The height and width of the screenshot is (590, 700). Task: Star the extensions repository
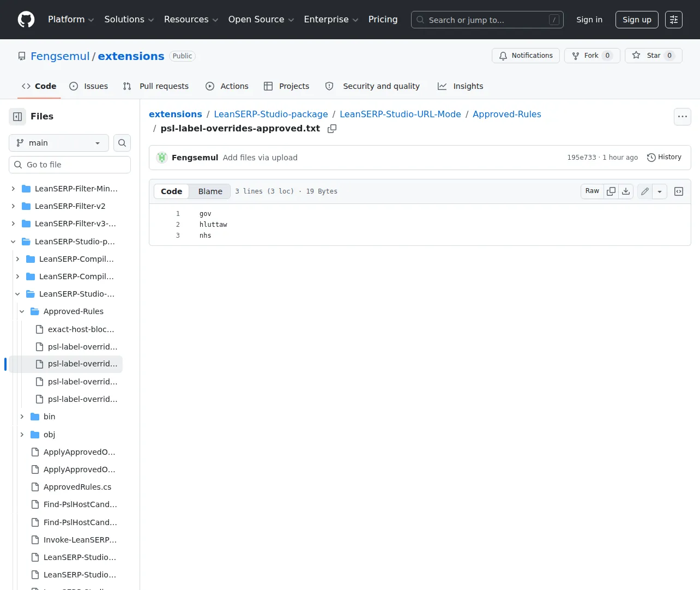click(654, 56)
